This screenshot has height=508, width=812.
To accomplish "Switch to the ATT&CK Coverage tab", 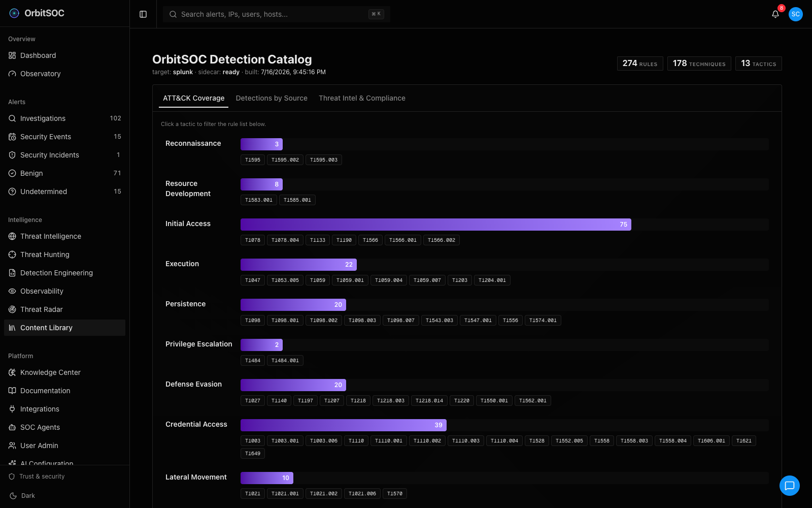I will 193,98.
